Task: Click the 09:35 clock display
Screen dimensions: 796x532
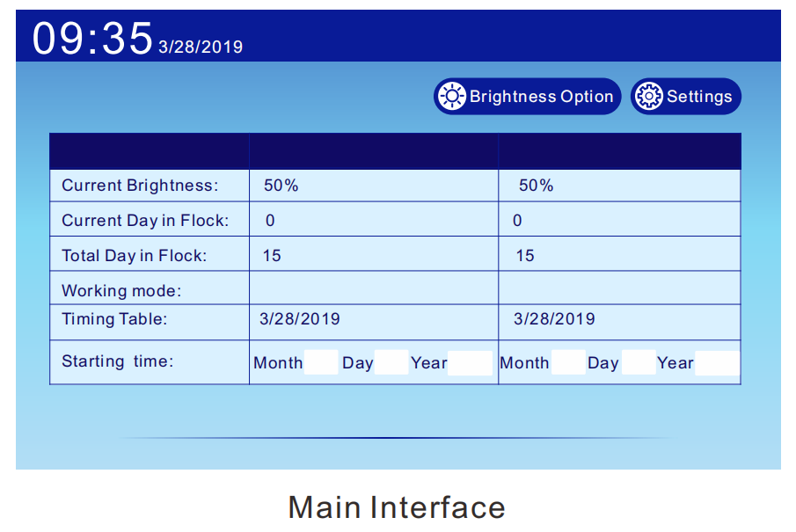Action: tap(91, 38)
